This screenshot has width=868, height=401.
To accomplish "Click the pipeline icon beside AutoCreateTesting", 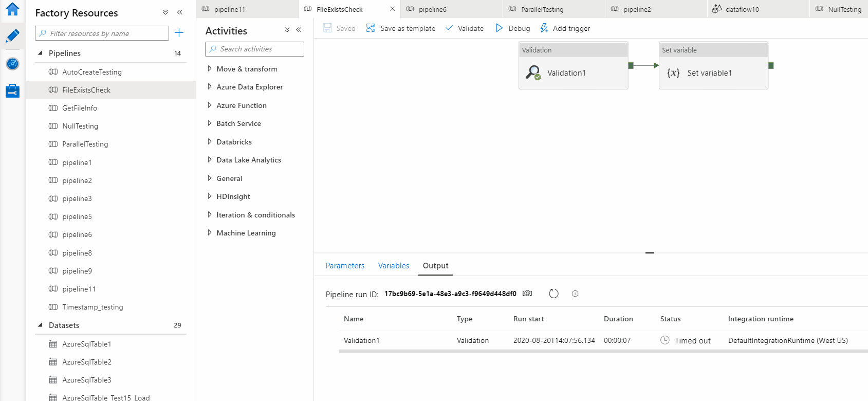I will click(53, 72).
